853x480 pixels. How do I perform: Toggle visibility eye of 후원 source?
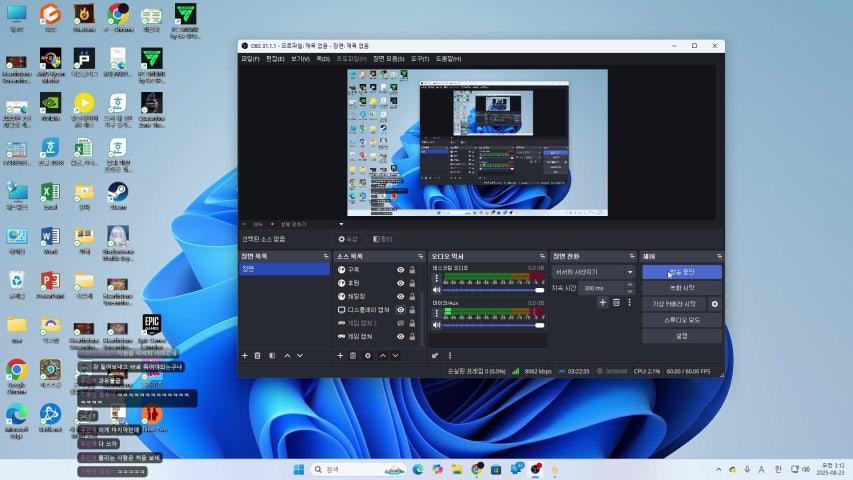tap(400, 283)
